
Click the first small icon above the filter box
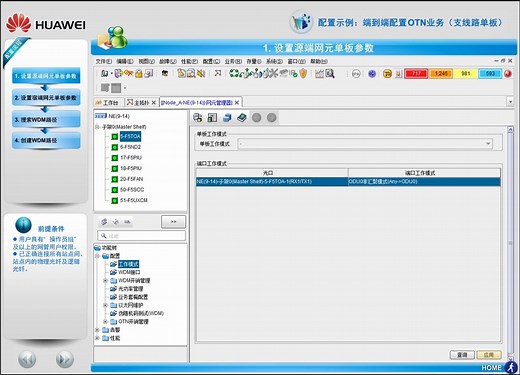coord(104,222)
